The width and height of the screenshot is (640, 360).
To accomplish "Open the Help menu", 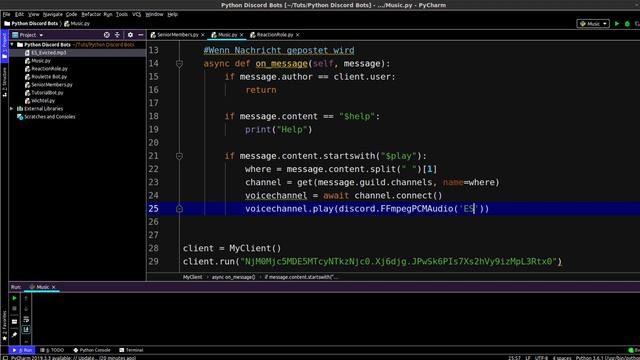I will click(173, 14).
